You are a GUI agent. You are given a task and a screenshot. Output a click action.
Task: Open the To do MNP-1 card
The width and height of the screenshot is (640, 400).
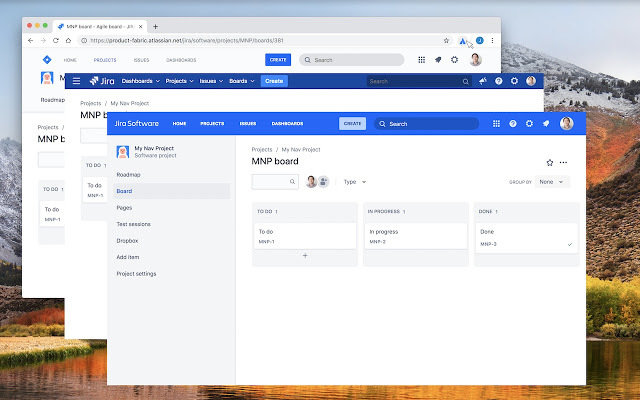coord(305,236)
